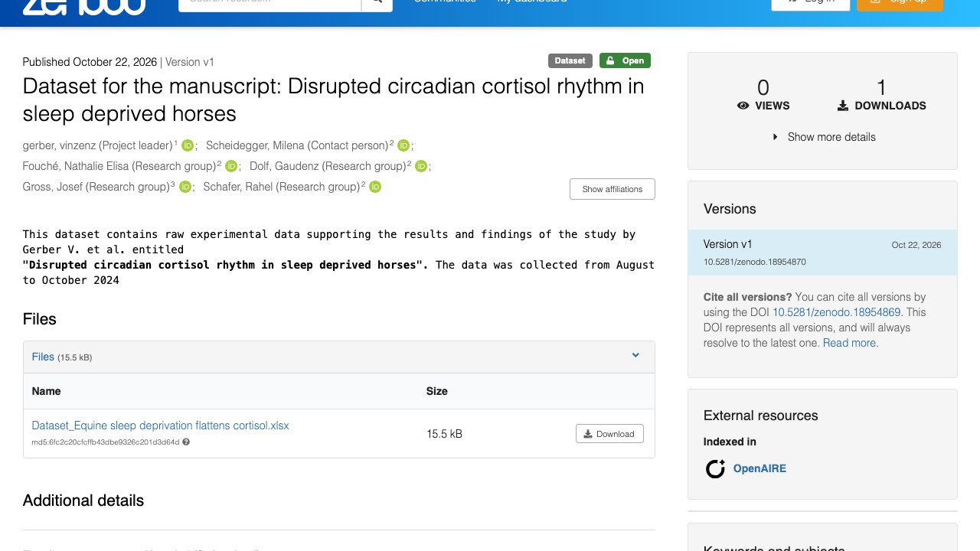
Task: Click the eye icon beside VIEWS
Action: tap(743, 106)
